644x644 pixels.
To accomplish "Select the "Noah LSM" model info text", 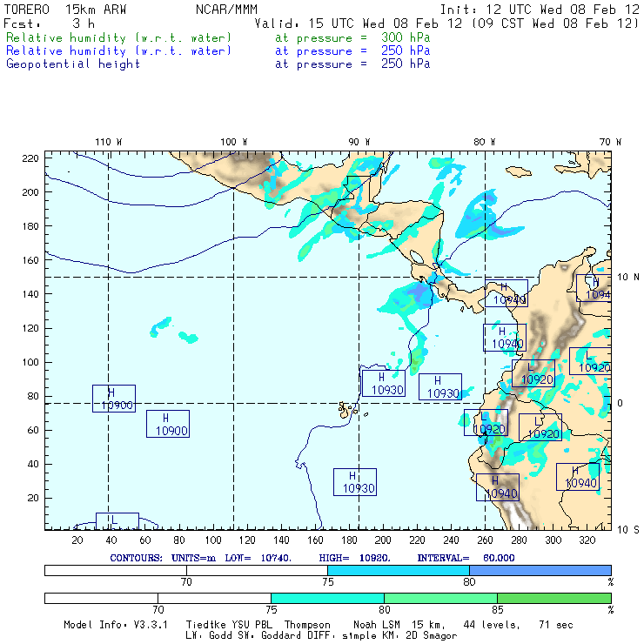I will point(377,625).
